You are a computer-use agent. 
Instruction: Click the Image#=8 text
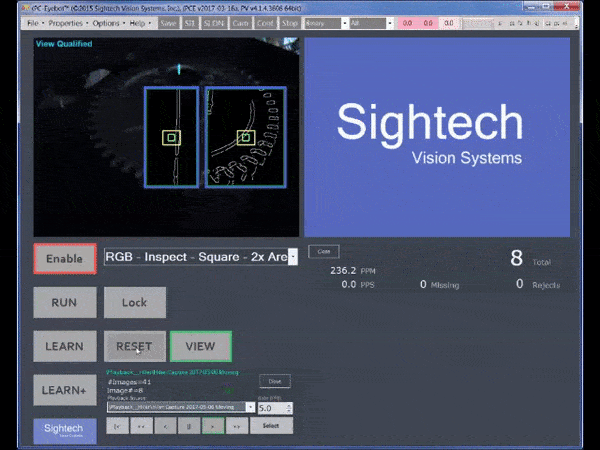(125, 390)
